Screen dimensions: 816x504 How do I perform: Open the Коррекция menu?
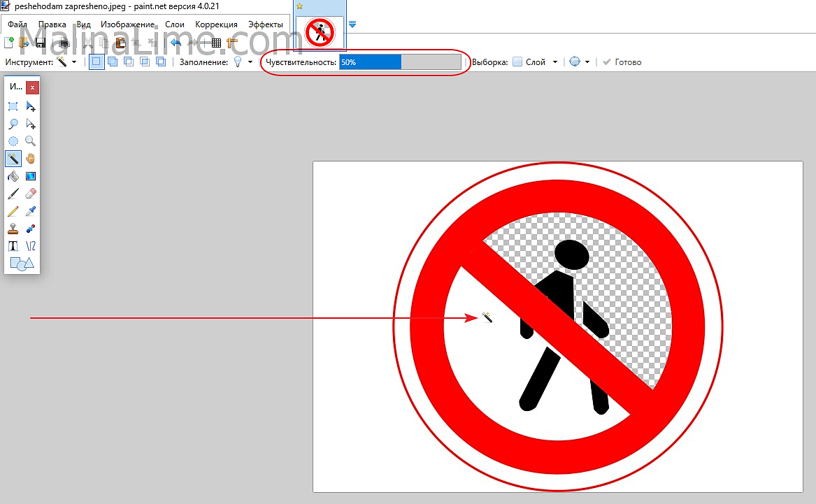point(216,24)
